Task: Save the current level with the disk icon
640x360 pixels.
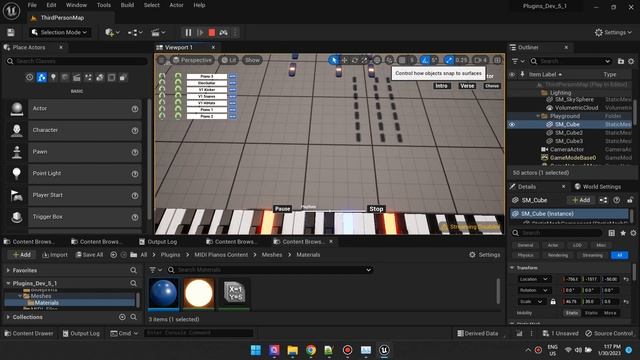Action: click(11, 32)
